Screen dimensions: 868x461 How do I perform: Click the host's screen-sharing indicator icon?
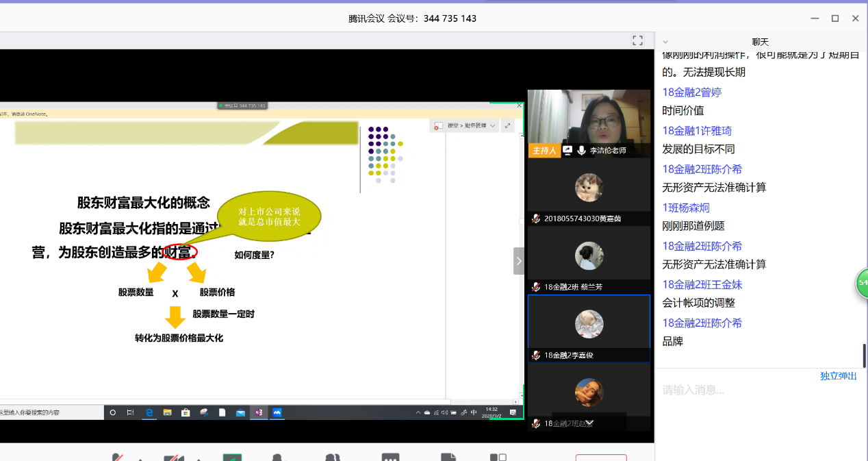click(567, 150)
